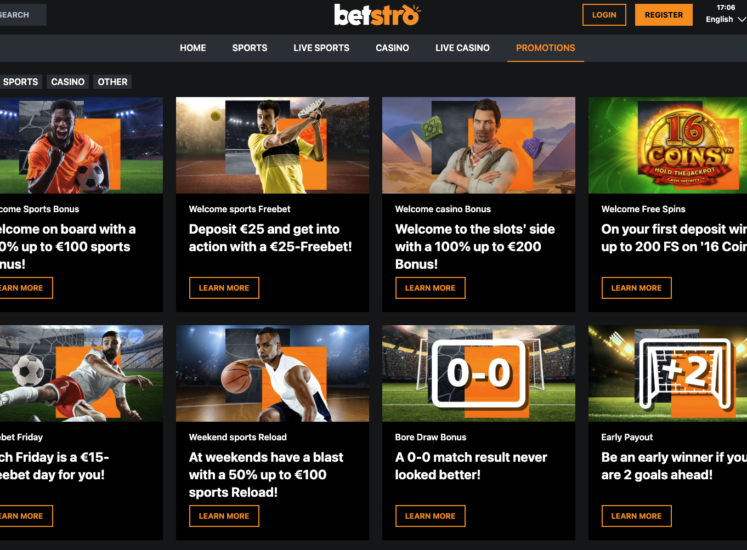
Task: Click the Betstro logo
Action: coord(377,15)
